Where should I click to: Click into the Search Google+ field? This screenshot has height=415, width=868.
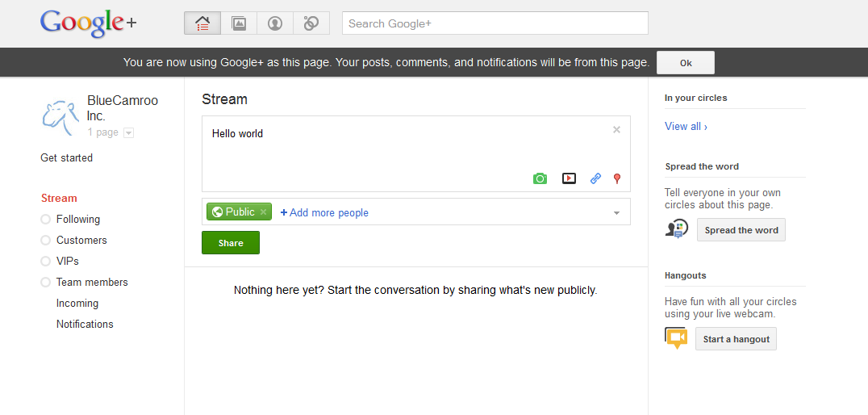coord(495,23)
